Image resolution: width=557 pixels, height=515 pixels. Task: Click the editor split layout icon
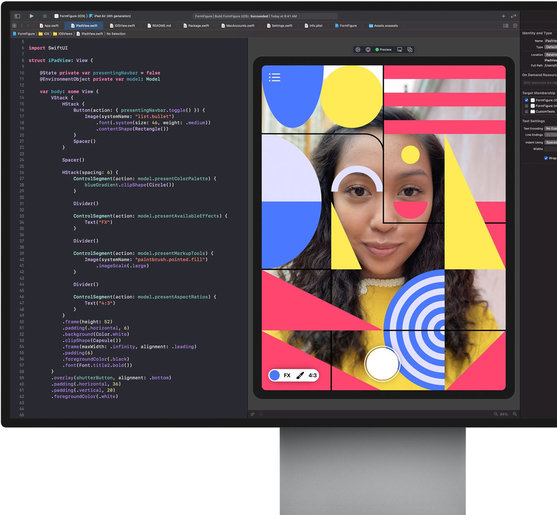coord(506,26)
